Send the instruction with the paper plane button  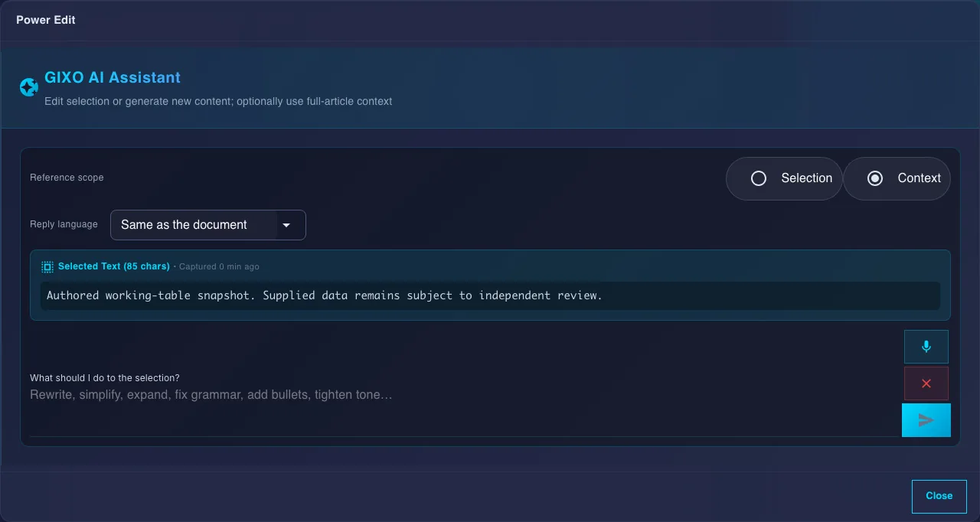click(x=926, y=420)
